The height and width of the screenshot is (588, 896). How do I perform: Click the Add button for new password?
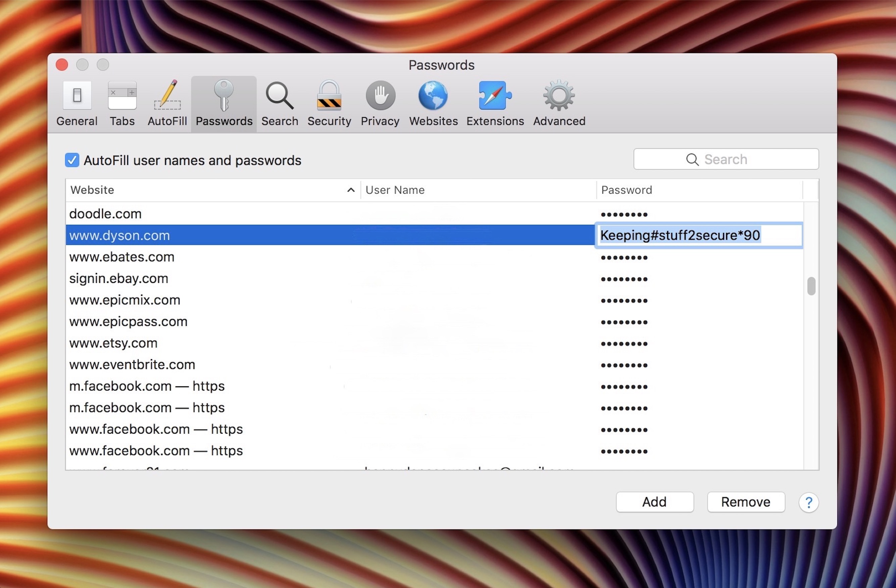click(654, 501)
